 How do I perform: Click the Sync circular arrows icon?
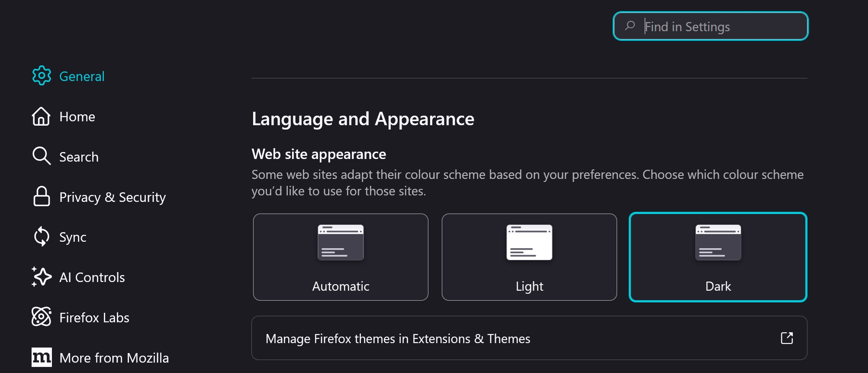[x=42, y=237]
